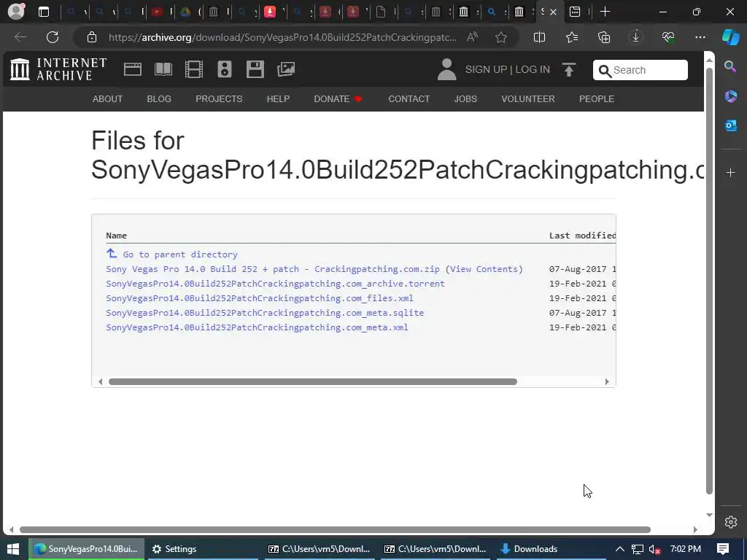
Task: Click the address bar URL
Action: tap(282, 37)
